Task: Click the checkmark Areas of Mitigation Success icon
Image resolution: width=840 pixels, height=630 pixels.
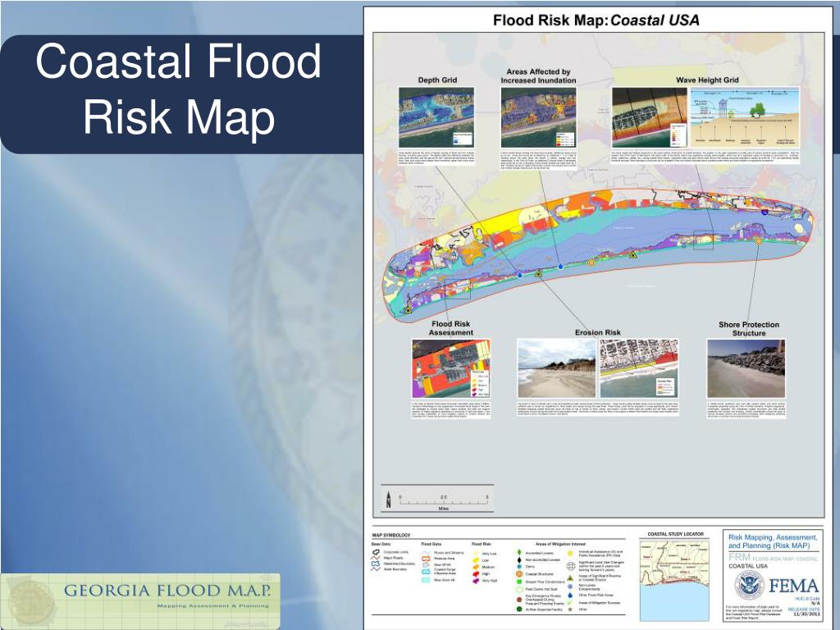Action: 570,603
